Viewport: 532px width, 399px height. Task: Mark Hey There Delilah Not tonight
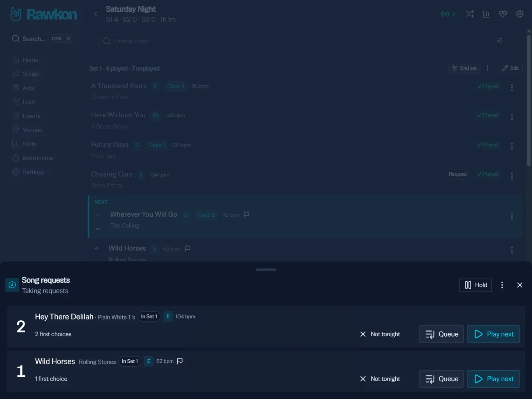(380, 334)
